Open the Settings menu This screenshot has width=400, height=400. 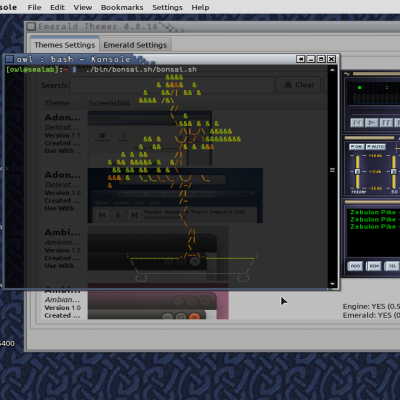click(x=167, y=7)
